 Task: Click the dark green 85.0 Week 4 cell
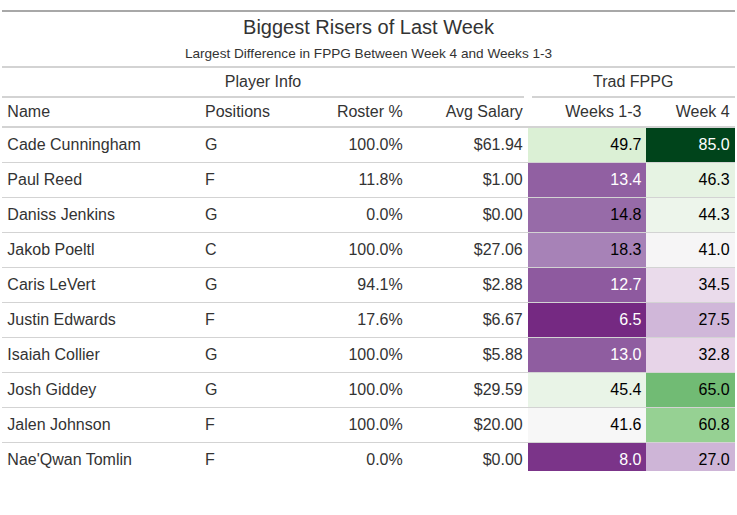691,144
